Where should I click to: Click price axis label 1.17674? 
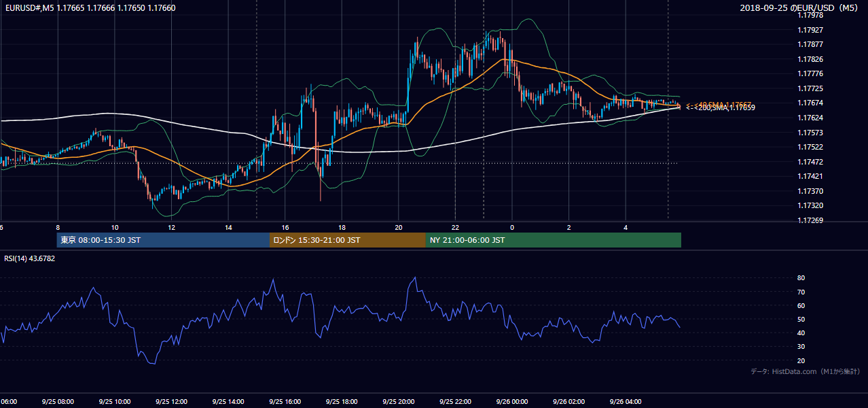[x=810, y=103]
